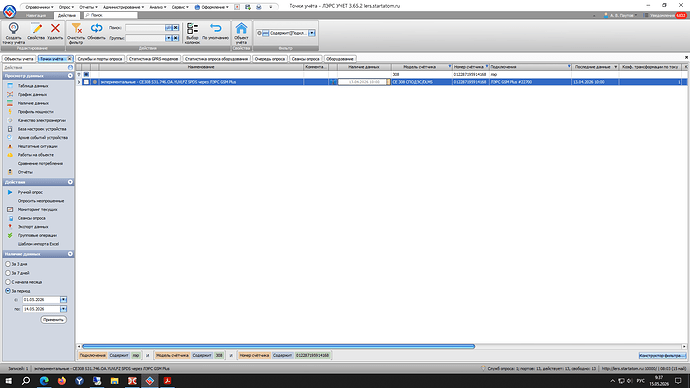Click the ribbon Поиск search field

[110, 15]
